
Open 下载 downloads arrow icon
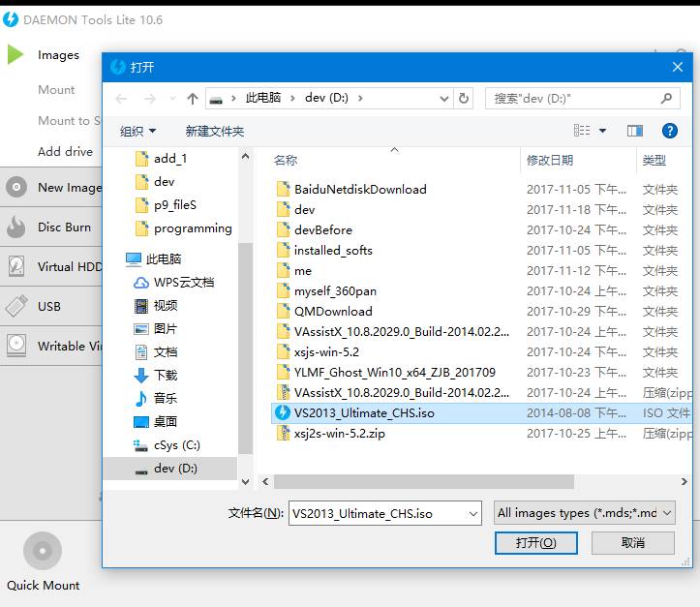pos(141,376)
